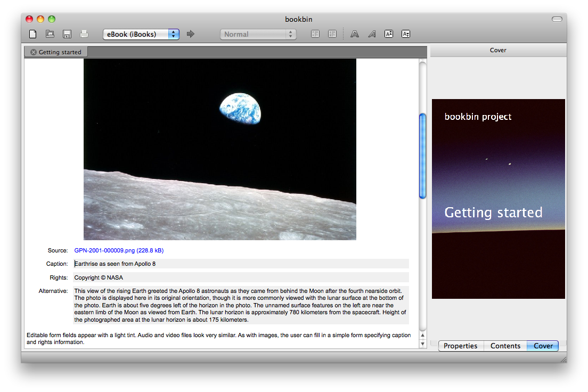The image size is (588, 392).
Task: Click the bold text style icon
Action: pyautogui.click(x=355, y=34)
